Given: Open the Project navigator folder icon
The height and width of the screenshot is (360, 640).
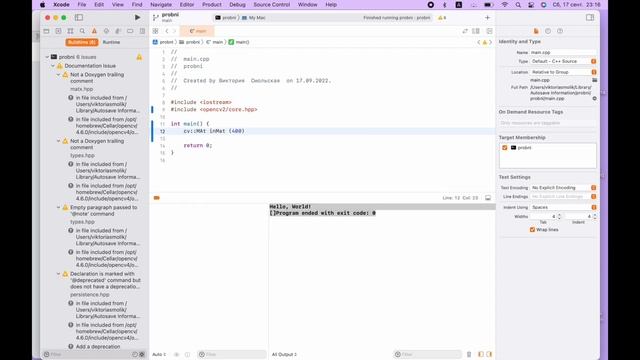Looking at the screenshot, I should point(47,31).
